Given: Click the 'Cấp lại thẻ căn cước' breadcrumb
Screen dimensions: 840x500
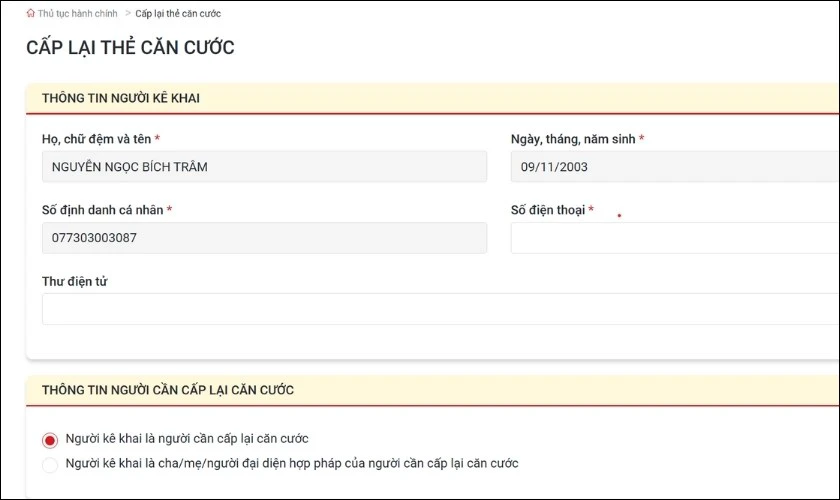Looking at the screenshot, I should pyautogui.click(x=178, y=13).
